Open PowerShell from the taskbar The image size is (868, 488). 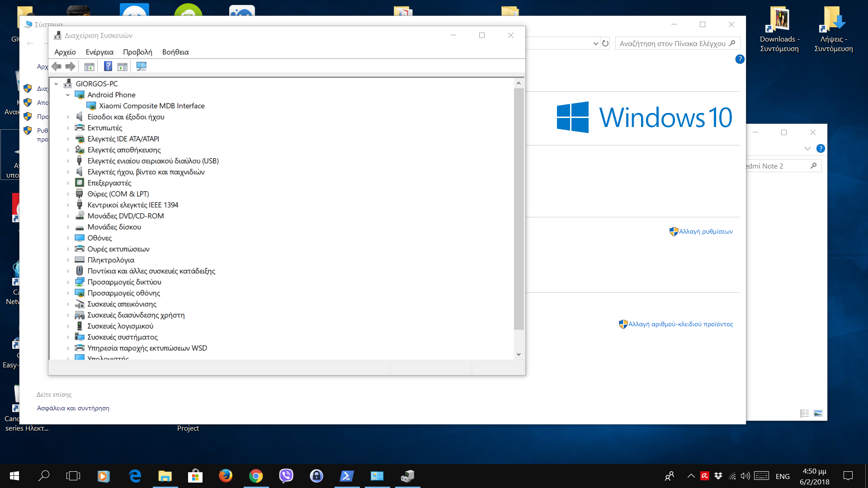(x=347, y=476)
